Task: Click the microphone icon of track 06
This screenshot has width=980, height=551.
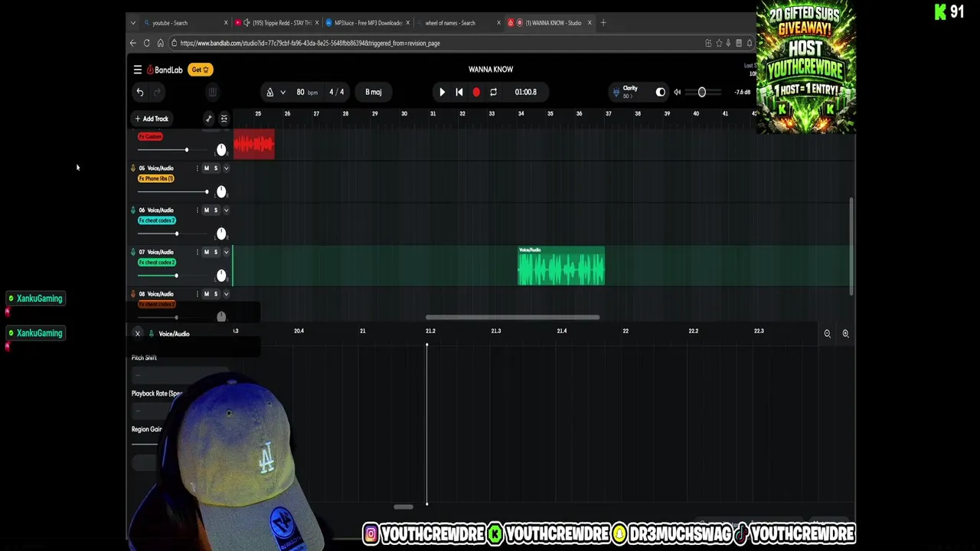Action: 133,210
